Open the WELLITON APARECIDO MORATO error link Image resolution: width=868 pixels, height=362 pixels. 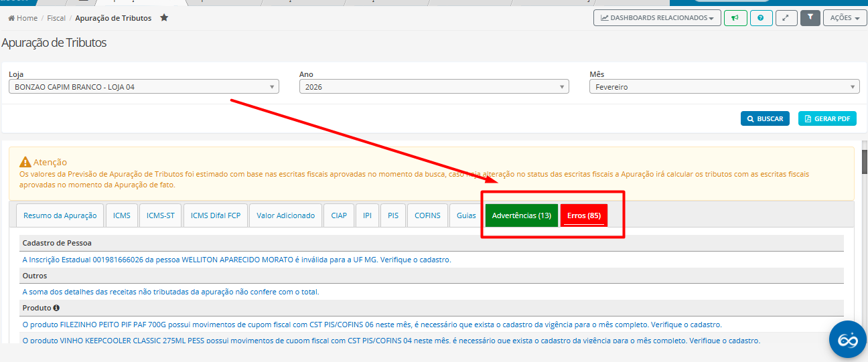(x=236, y=260)
